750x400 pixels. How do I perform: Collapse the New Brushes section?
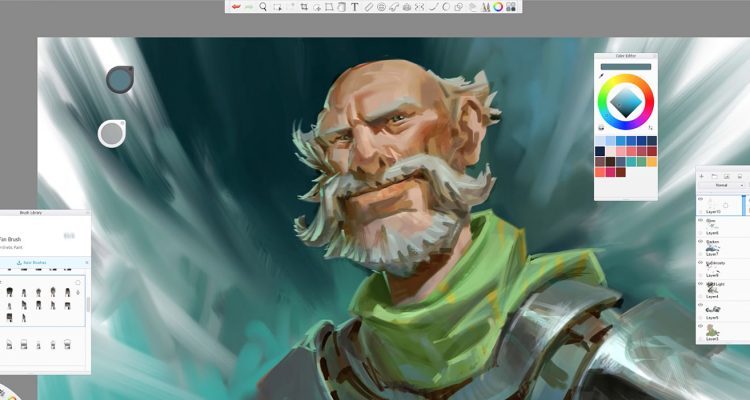pyautogui.click(x=86, y=262)
